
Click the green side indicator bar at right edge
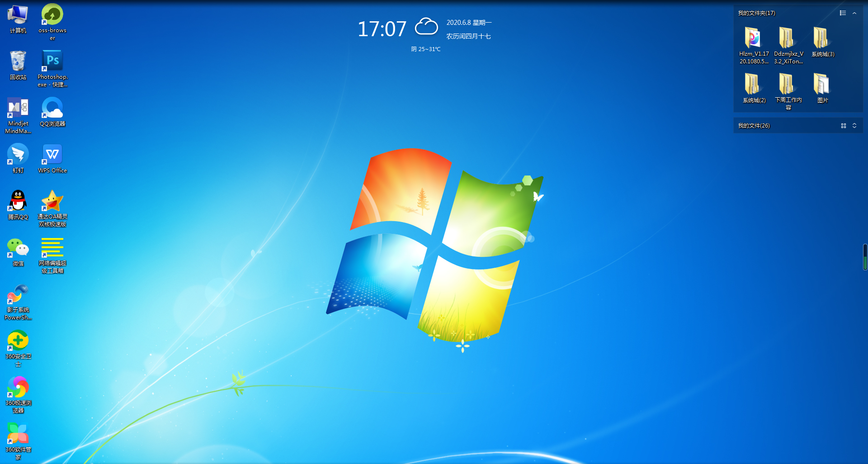point(865,257)
